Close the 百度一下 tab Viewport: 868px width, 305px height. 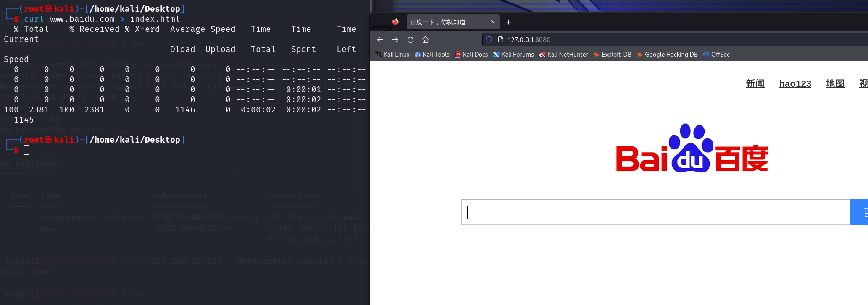pyautogui.click(x=492, y=22)
